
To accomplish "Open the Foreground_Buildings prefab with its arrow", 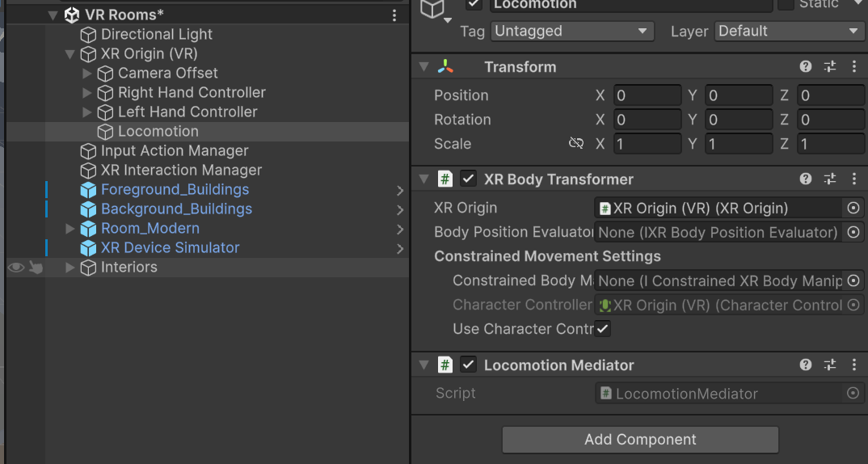I will coord(400,191).
